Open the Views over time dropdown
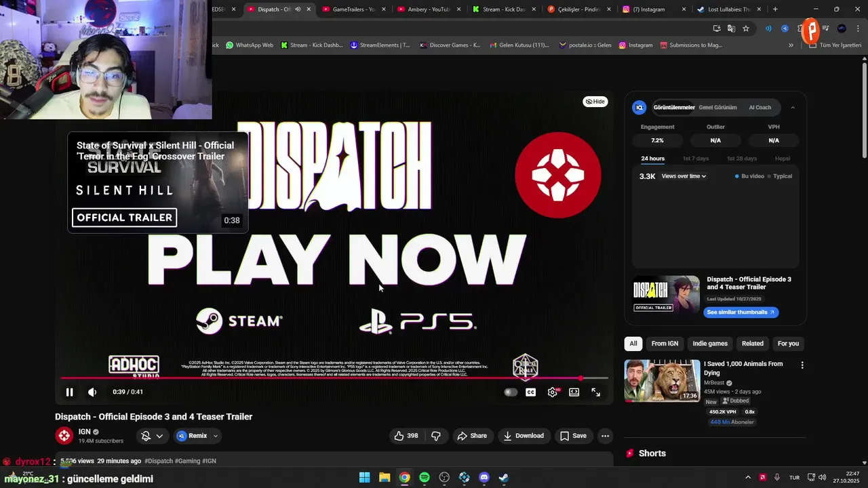 click(x=684, y=176)
